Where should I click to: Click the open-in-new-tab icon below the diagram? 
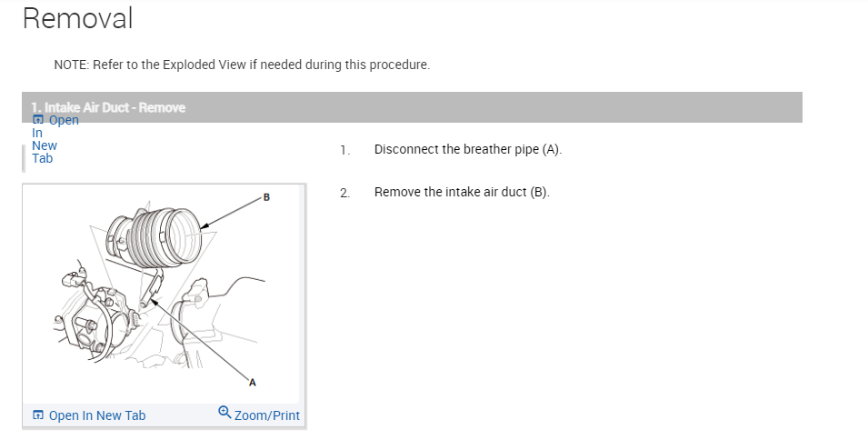38,415
